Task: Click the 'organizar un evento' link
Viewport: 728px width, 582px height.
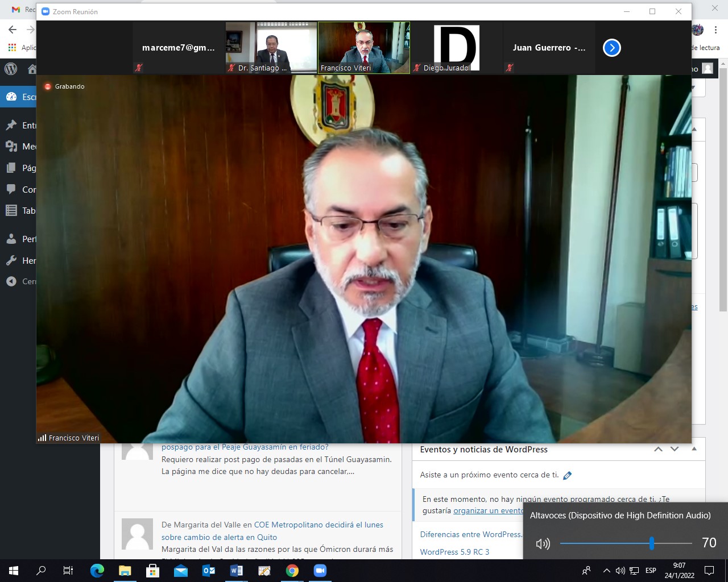Action: click(x=488, y=511)
